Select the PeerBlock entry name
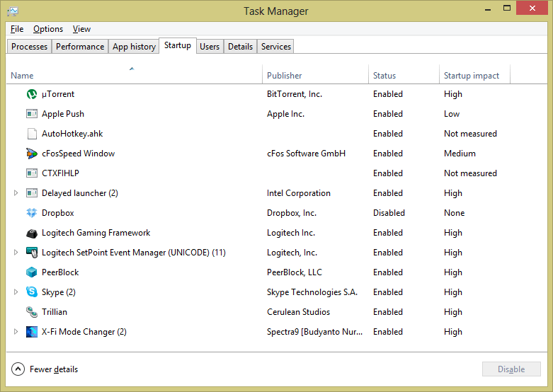Image resolution: width=553 pixels, height=392 pixels. point(60,272)
